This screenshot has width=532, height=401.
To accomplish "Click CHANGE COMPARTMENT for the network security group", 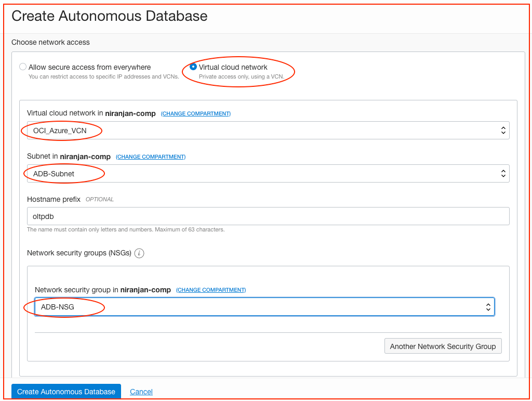I will point(211,290).
